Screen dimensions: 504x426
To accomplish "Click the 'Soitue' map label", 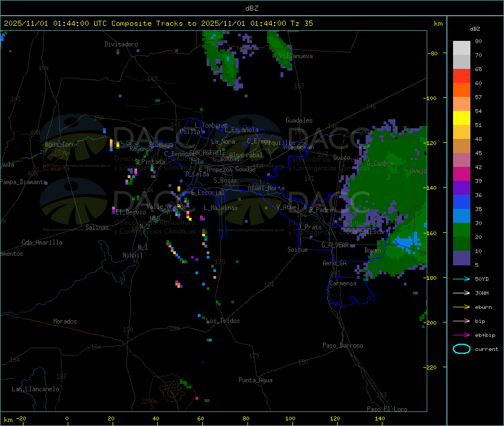I will (x=297, y=250).
